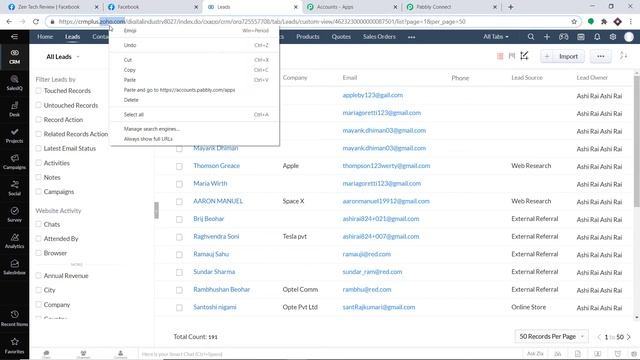Choose Copy in context menu

[x=195, y=70]
